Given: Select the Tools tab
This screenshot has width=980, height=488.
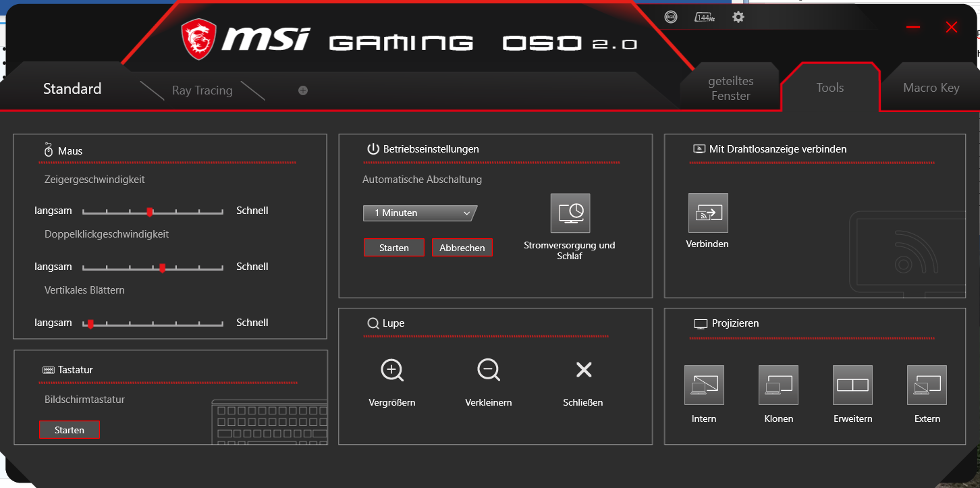Looking at the screenshot, I should tap(830, 88).
